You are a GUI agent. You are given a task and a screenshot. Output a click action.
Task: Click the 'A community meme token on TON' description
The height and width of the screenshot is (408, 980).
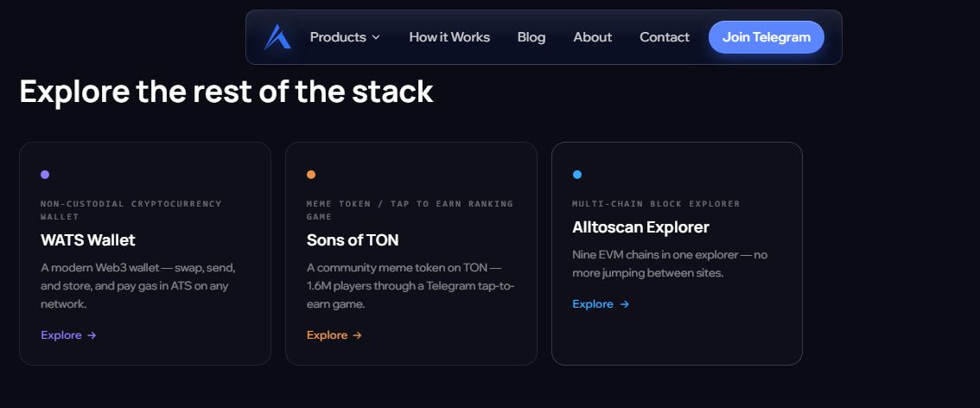pos(410,286)
